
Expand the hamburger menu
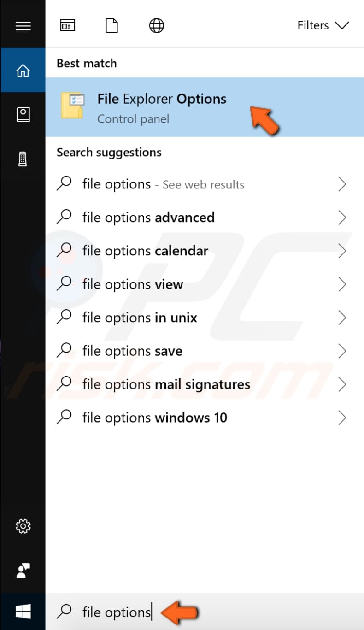[23, 25]
